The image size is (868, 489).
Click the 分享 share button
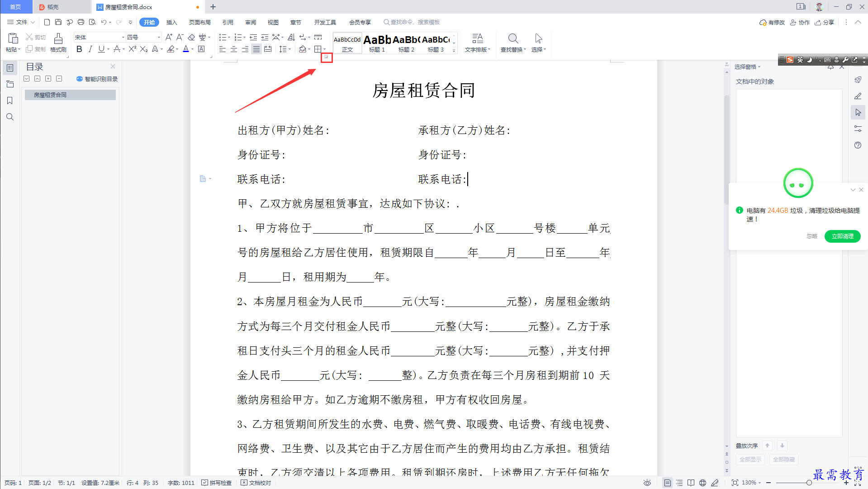pos(825,22)
